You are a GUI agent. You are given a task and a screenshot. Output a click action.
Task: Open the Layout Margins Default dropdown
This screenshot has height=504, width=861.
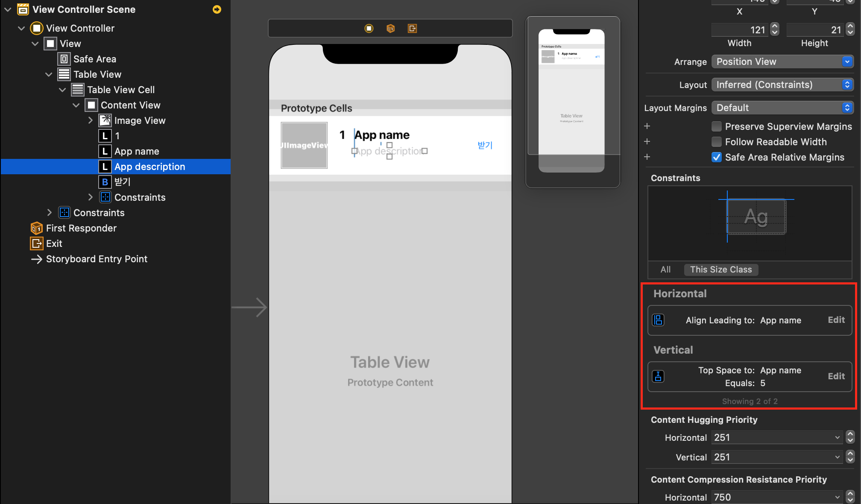click(x=782, y=108)
